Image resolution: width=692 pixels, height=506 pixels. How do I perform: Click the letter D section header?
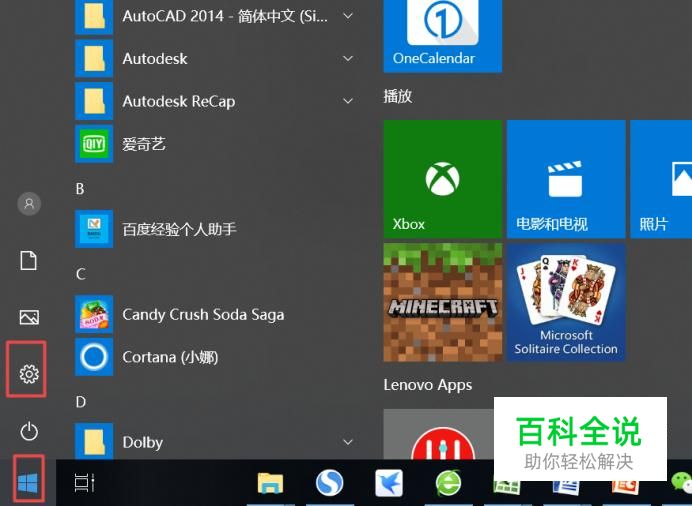pos(80,402)
